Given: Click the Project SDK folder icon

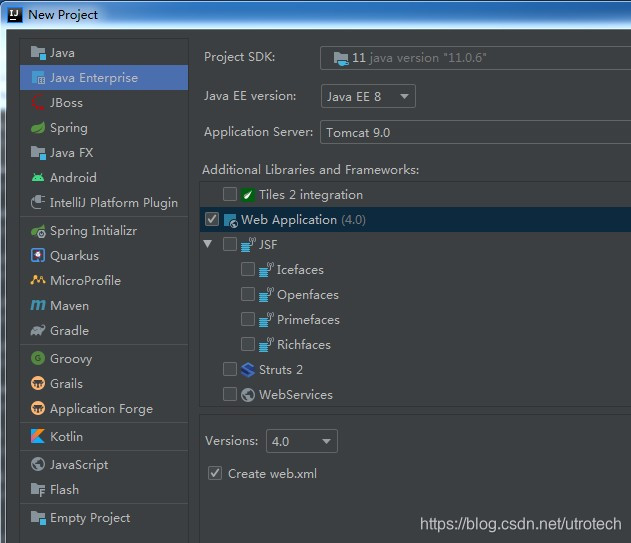Looking at the screenshot, I should [x=341, y=59].
